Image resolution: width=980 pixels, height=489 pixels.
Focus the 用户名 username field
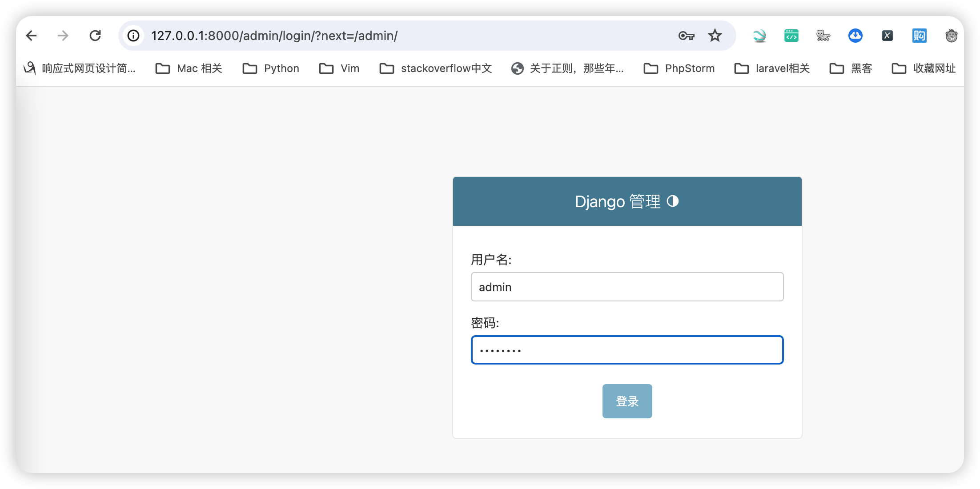coord(627,287)
